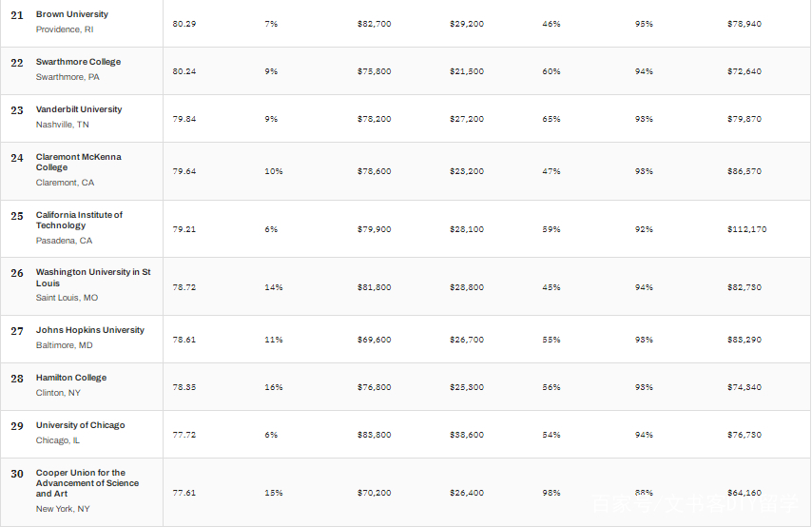Image resolution: width=812 pixels, height=527 pixels.
Task: Select the $69,600 value for Johns Hopkins
Action: point(374,340)
